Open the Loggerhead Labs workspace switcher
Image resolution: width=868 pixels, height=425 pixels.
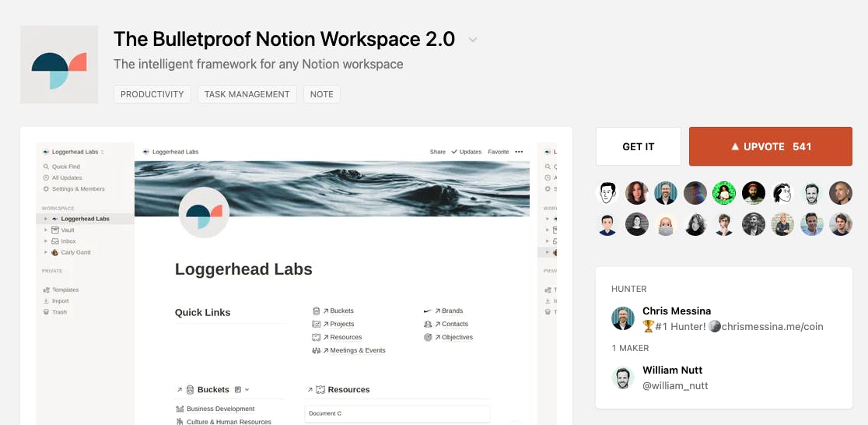[x=74, y=152]
